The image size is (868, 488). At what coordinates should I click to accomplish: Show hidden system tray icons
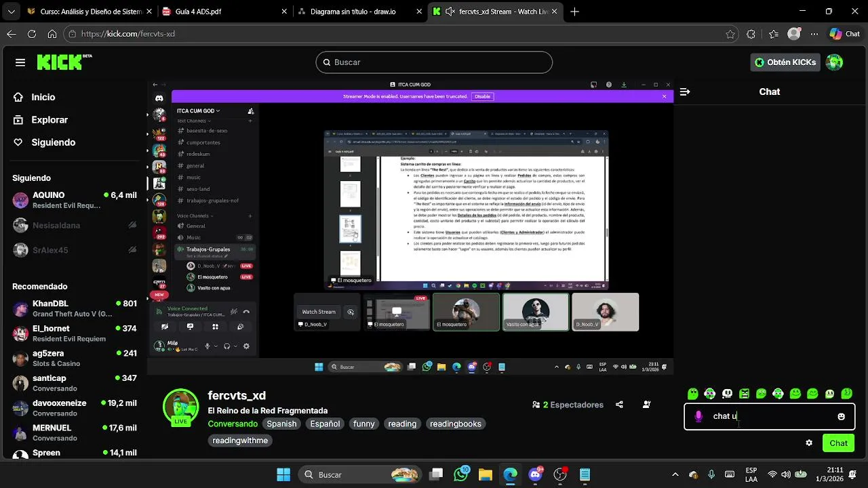click(675, 474)
